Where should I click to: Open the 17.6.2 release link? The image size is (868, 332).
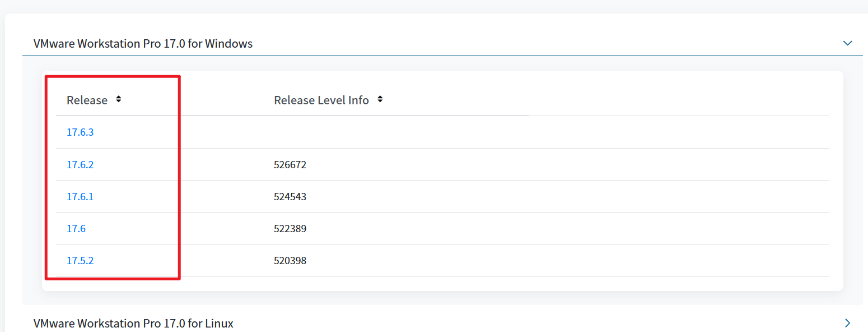(x=80, y=164)
